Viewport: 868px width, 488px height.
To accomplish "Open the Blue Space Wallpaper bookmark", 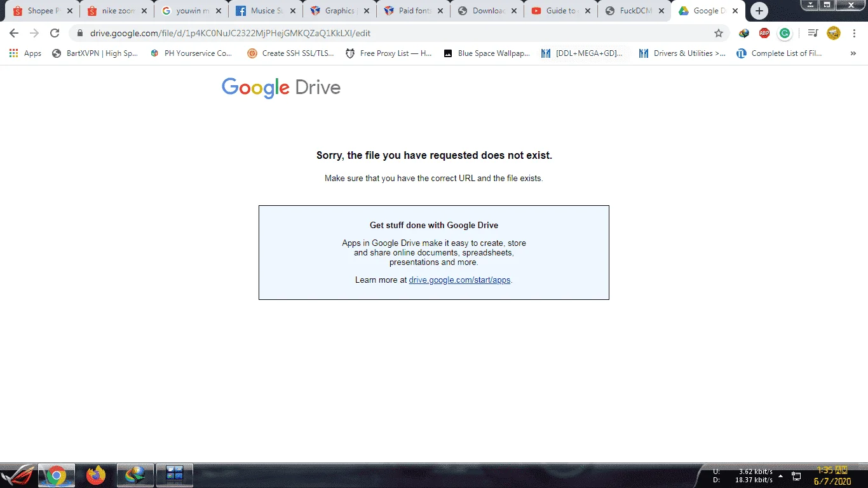I will pyautogui.click(x=487, y=53).
